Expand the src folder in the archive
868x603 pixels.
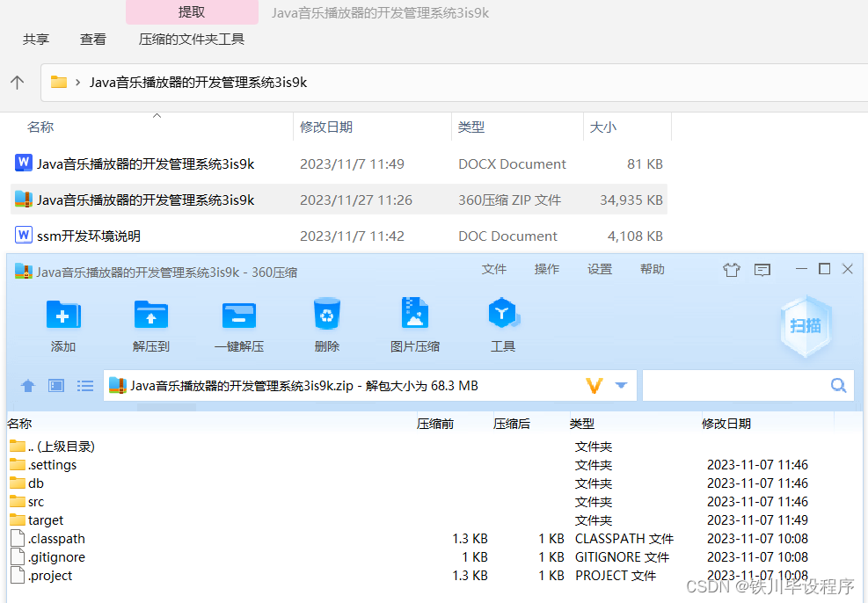coord(35,501)
